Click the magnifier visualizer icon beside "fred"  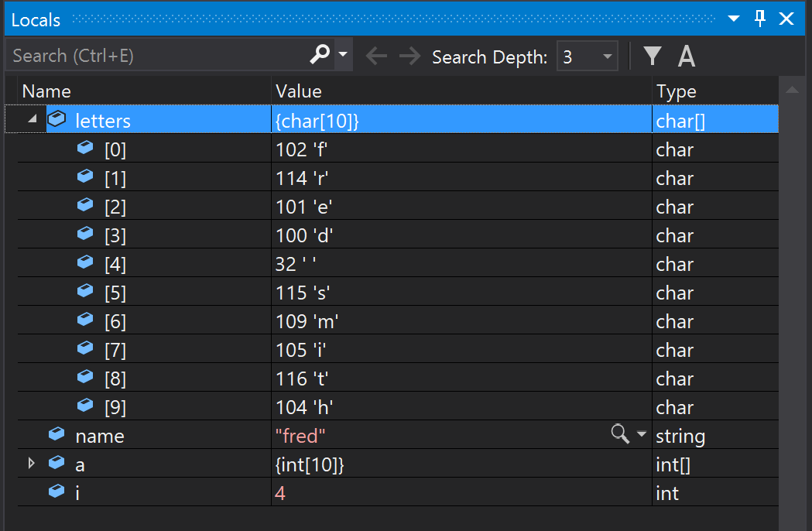coord(619,434)
